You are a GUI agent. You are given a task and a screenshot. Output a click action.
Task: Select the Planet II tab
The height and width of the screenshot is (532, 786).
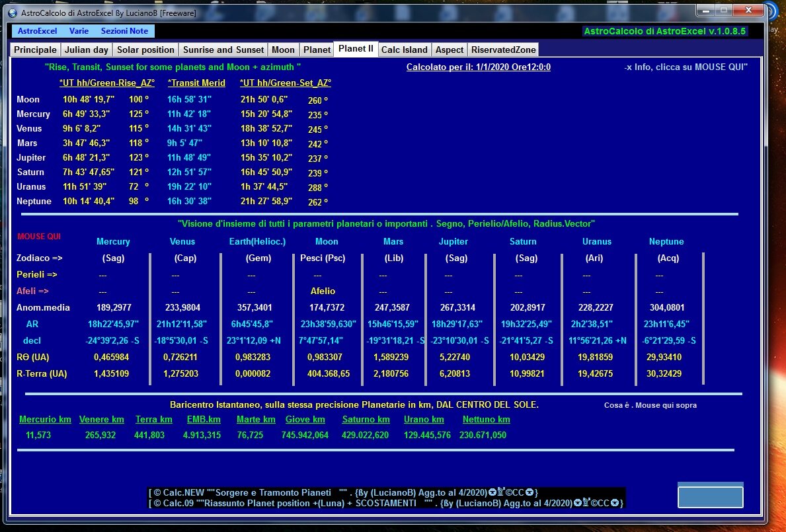point(356,49)
